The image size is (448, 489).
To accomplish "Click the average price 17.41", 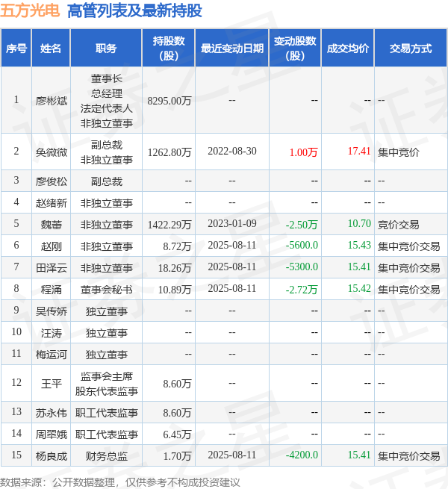I will click(x=359, y=151).
